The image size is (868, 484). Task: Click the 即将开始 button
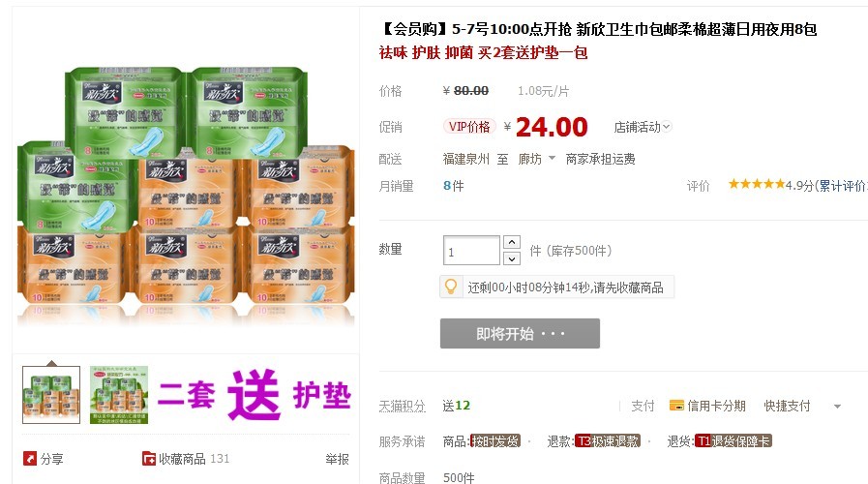click(520, 333)
